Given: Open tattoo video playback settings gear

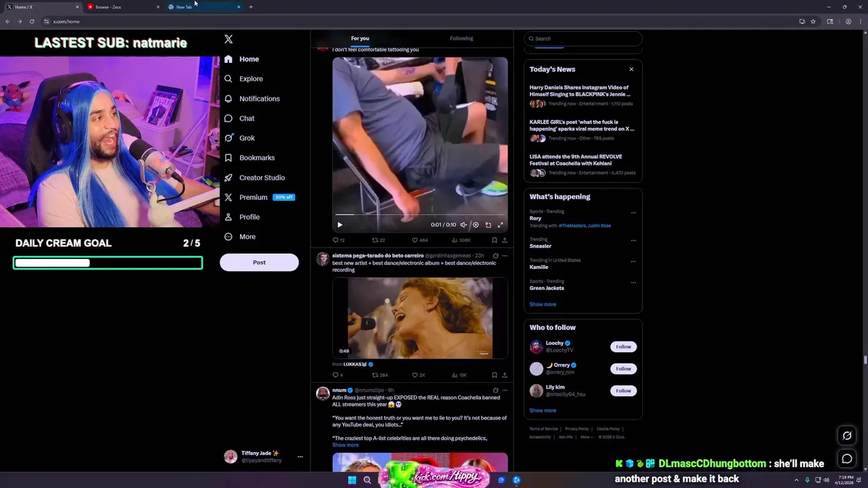Looking at the screenshot, I should (x=475, y=225).
